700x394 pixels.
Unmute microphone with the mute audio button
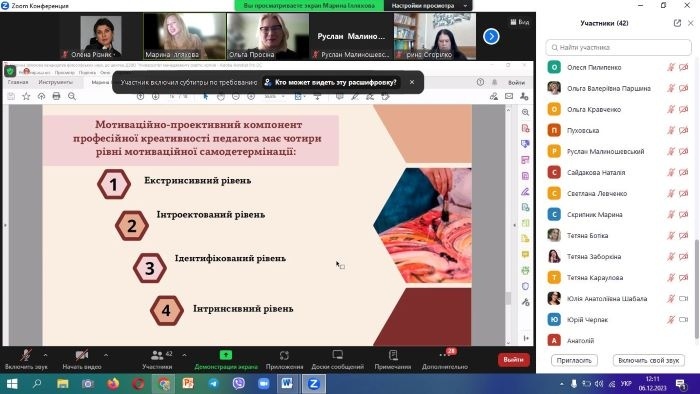[26, 360]
